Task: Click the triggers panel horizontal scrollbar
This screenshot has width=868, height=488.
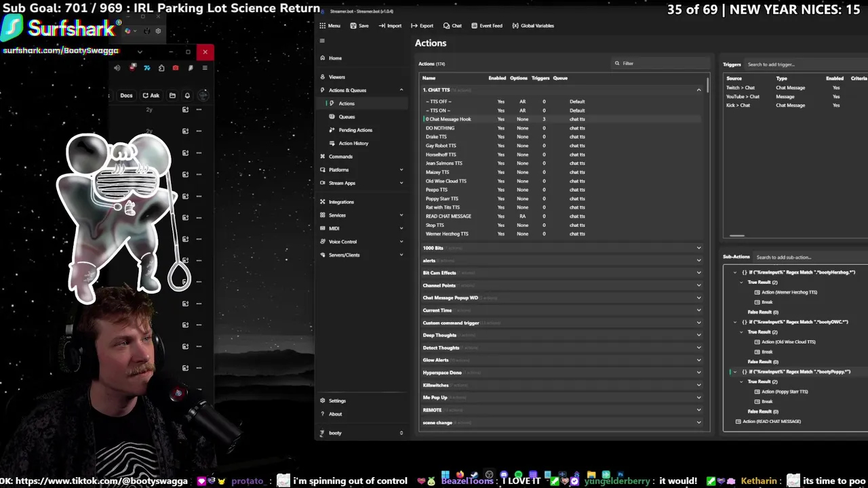Action: click(x=737, y=236)
